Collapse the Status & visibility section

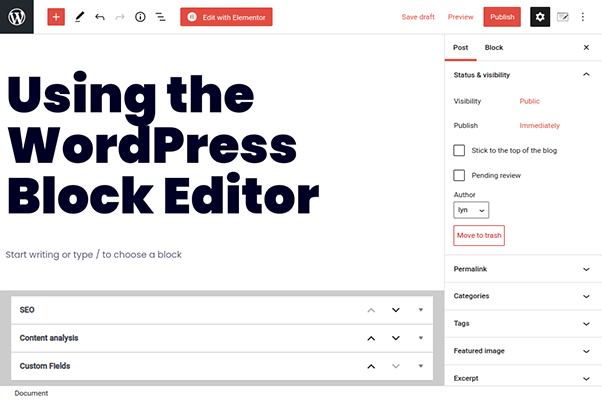[x=523, y=75]
